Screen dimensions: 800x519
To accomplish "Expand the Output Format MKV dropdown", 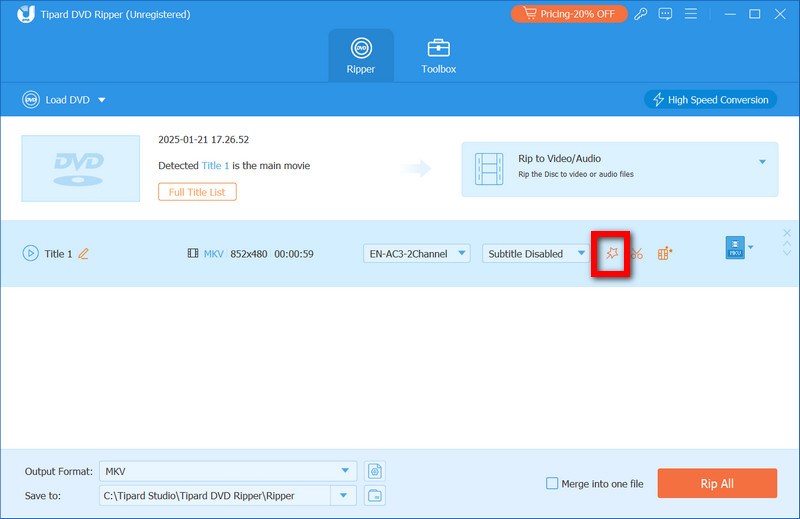I will tap(345, 471).
